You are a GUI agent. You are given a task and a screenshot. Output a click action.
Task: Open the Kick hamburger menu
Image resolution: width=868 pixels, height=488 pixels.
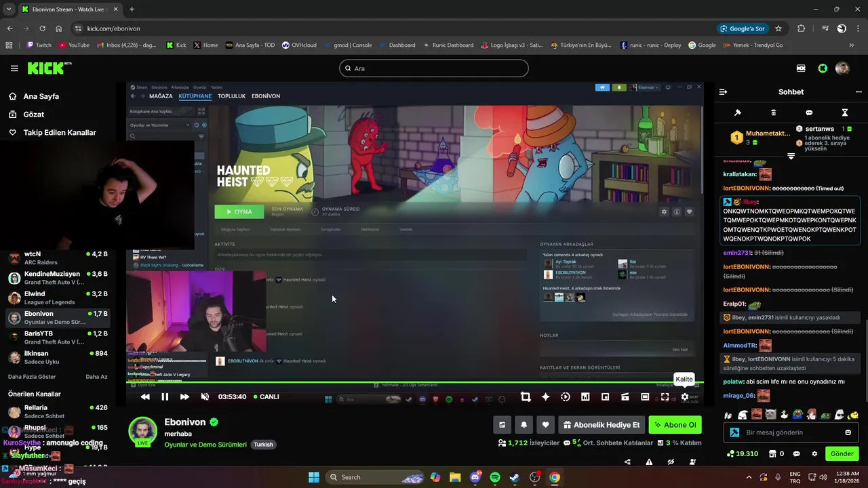14,68
